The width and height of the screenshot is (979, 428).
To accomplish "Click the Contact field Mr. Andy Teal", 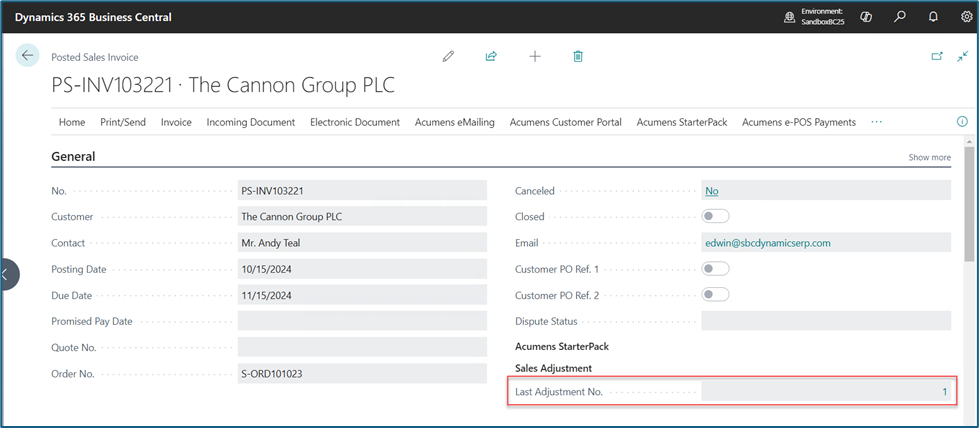I will [x=362, y=243].
